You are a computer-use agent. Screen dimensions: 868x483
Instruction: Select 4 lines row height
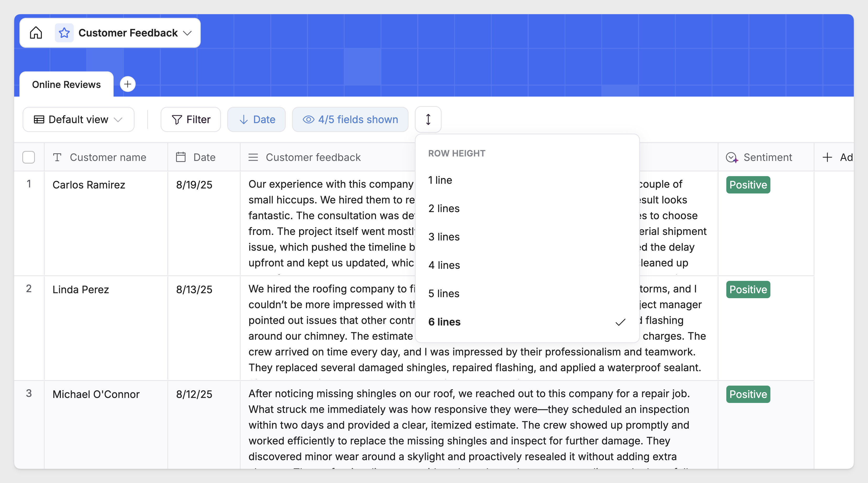(x=527, y=265)
